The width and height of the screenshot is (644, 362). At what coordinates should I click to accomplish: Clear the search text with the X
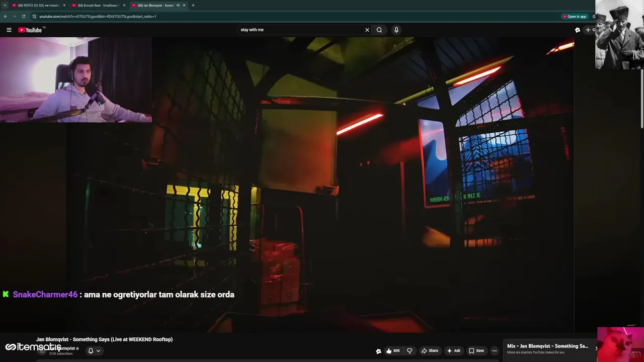point(367,30)
